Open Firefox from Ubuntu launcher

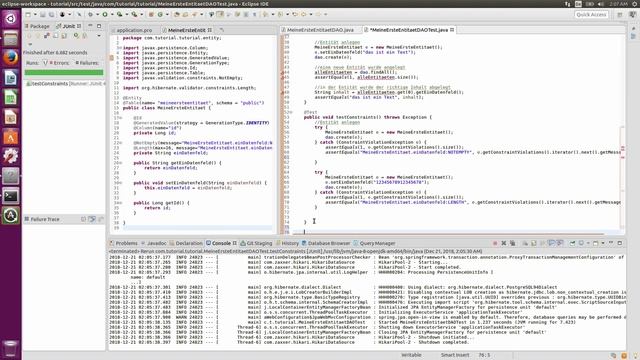point(11,58)
